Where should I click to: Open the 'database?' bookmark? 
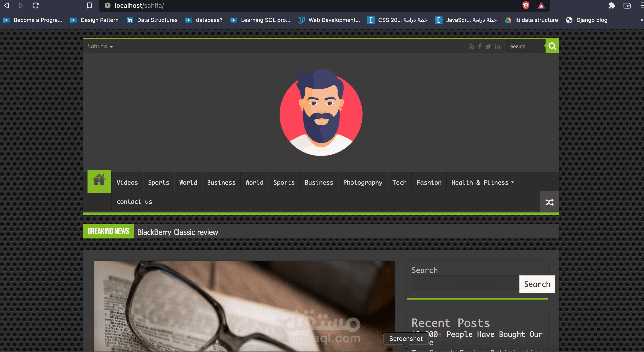[204, 20]
